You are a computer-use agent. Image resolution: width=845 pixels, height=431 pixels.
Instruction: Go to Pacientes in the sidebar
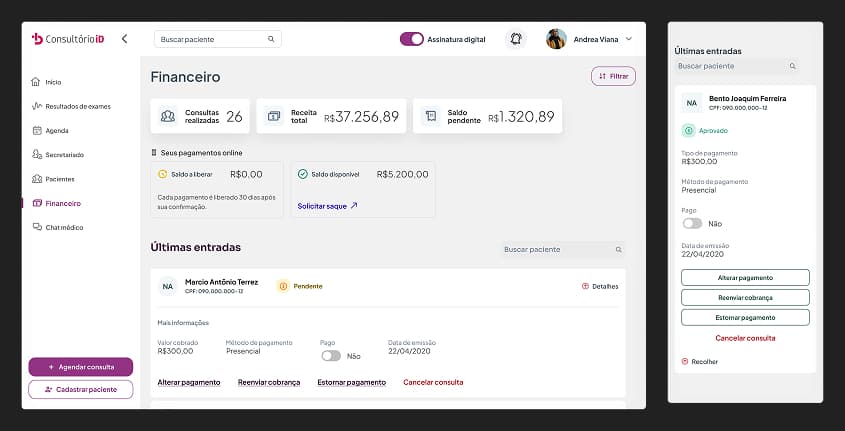point(59,179)
